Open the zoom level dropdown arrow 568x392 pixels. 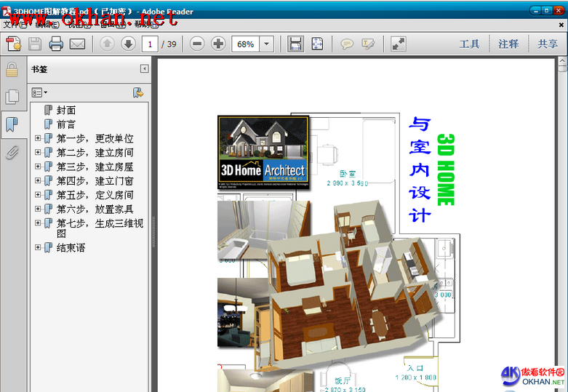pos(267,44)
